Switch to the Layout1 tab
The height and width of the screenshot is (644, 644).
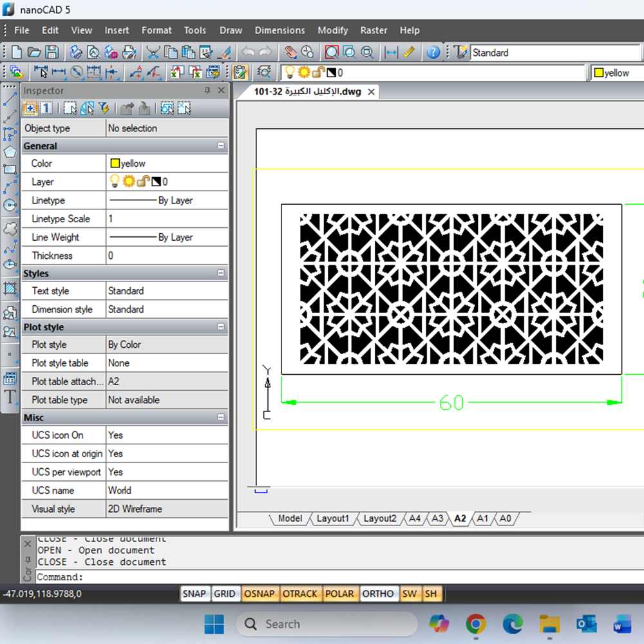click(x=332, y=518)
